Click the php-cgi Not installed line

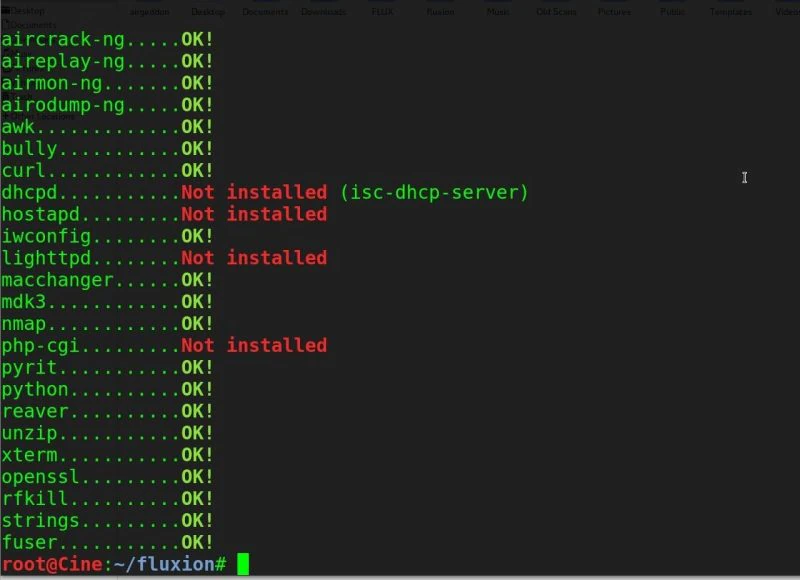pos(164,346)
